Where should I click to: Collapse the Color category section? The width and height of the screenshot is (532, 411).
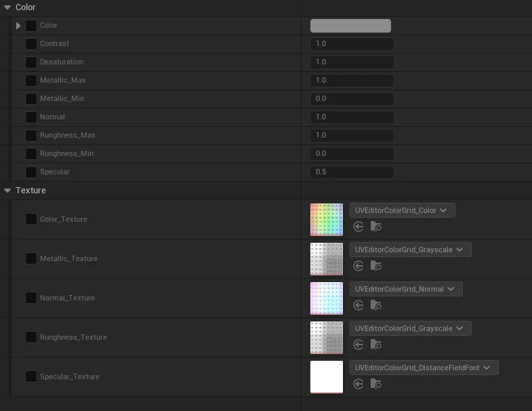pyautogui.click(x=7, y=7)
